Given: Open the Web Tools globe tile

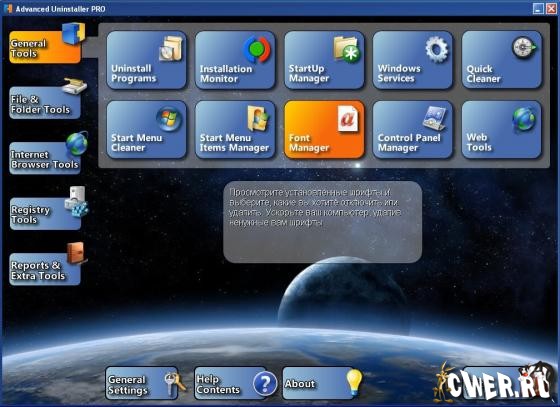Looking at the screenshot, I should (x=501, y=129).
